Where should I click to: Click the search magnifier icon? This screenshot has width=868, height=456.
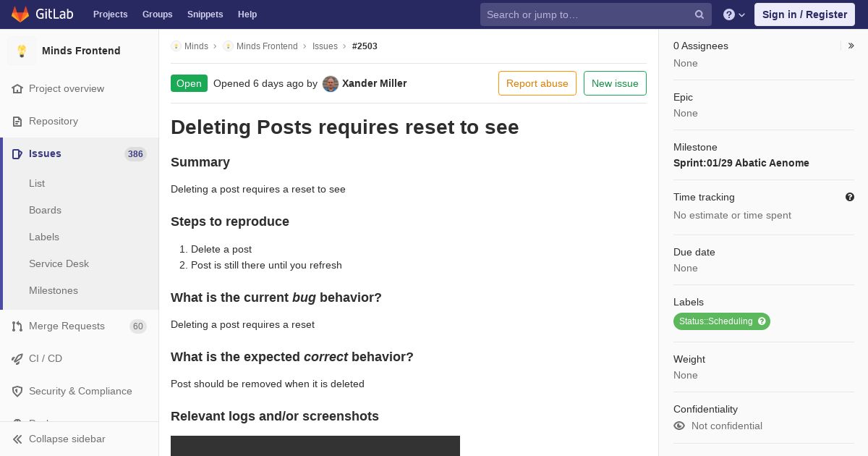(699, 14)
